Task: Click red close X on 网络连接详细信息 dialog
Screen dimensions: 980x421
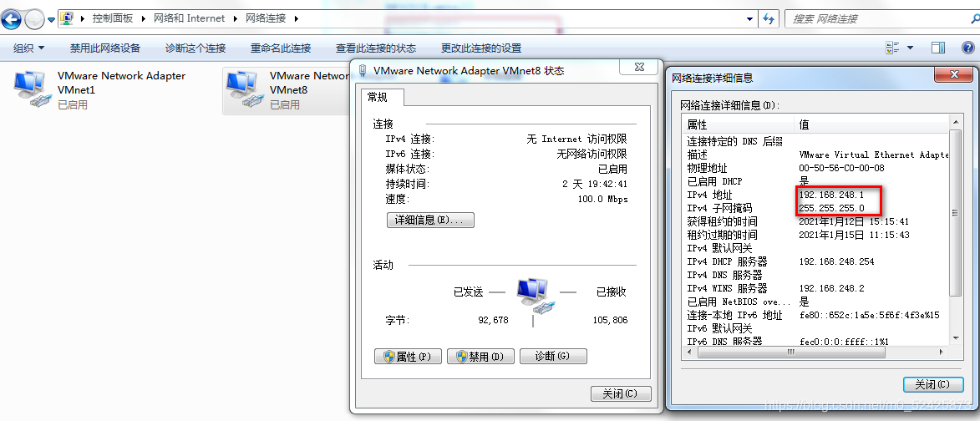Action: click(x=954, y=75)
